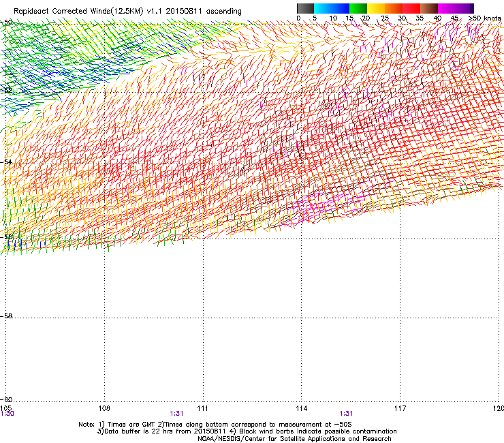Click the '>50 knots' legend label
The image size is (504, 443).
tap(485, 18)
